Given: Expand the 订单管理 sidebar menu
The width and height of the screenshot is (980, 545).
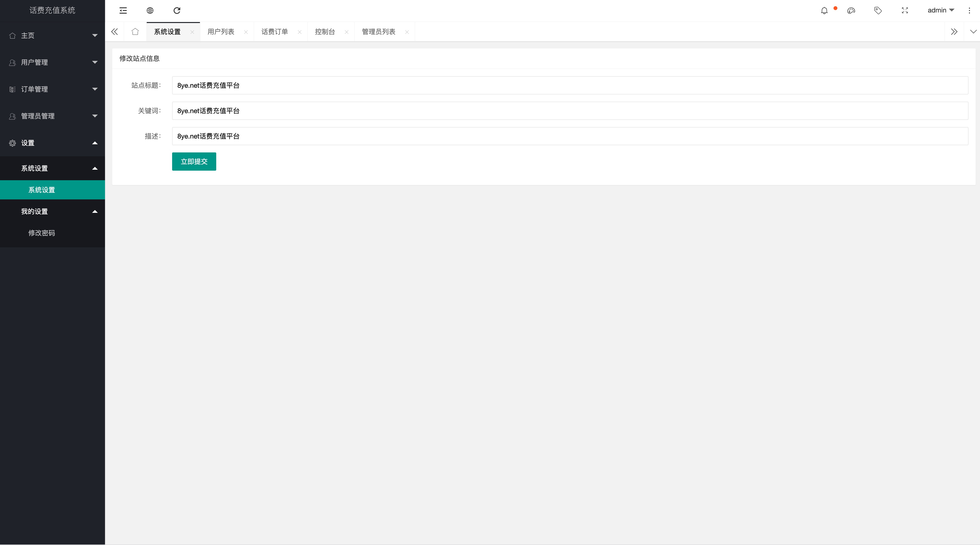Looking at the screenshot, I should pos(52,89).
